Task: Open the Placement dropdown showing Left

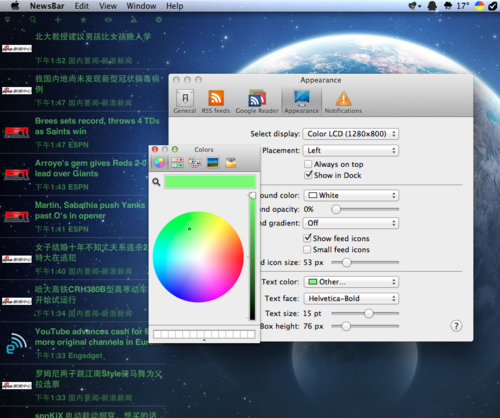Action: pos(351,150)
